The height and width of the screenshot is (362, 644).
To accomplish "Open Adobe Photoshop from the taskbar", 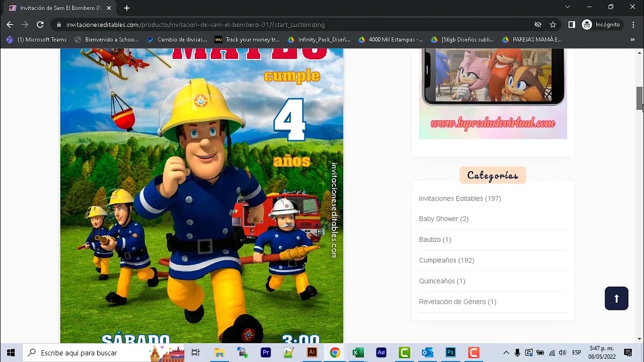I will [x=451, y=352].
